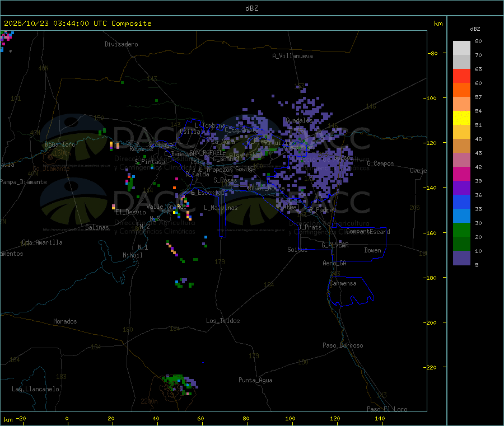Click the -80 km axis tick label
Viewport: 504px width, 426px height.
click(433, 53)
